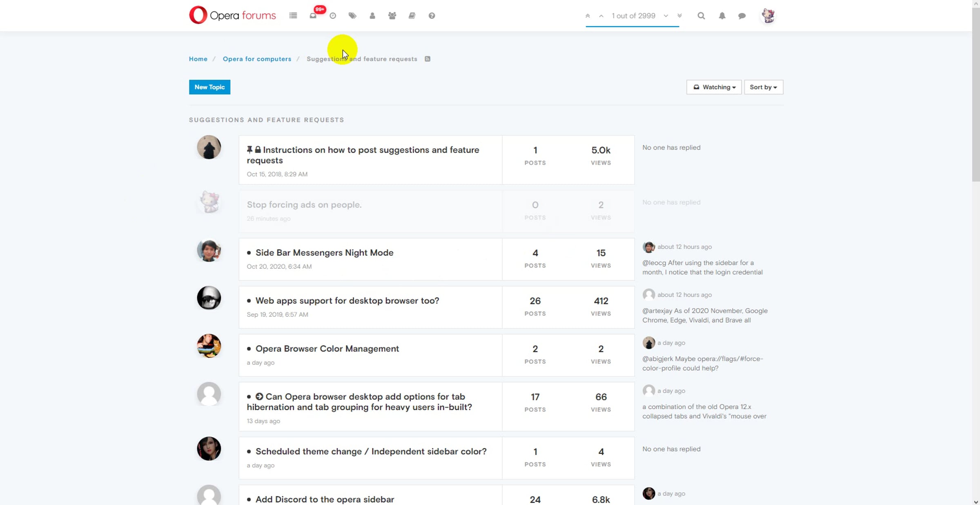Click 'a combination of the old Opera 12.x' preview
980x505 pixels.
pyautogui.click(x=704, y=411)
